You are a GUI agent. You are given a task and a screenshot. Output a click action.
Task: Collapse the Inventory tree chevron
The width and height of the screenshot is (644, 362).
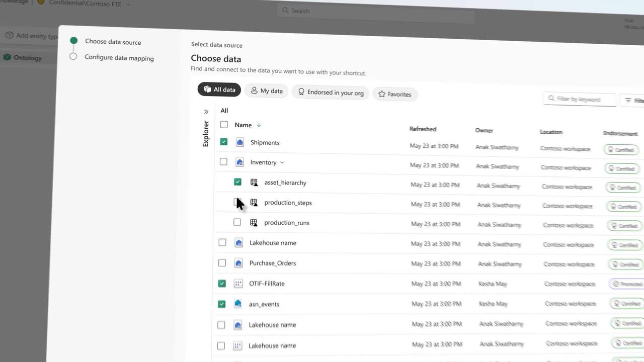point(282,162)
